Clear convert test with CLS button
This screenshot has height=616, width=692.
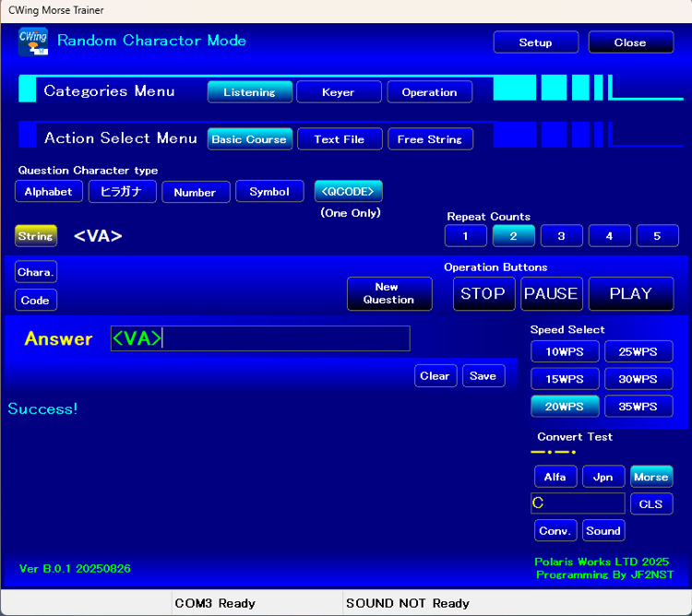[x=650, y=504]
